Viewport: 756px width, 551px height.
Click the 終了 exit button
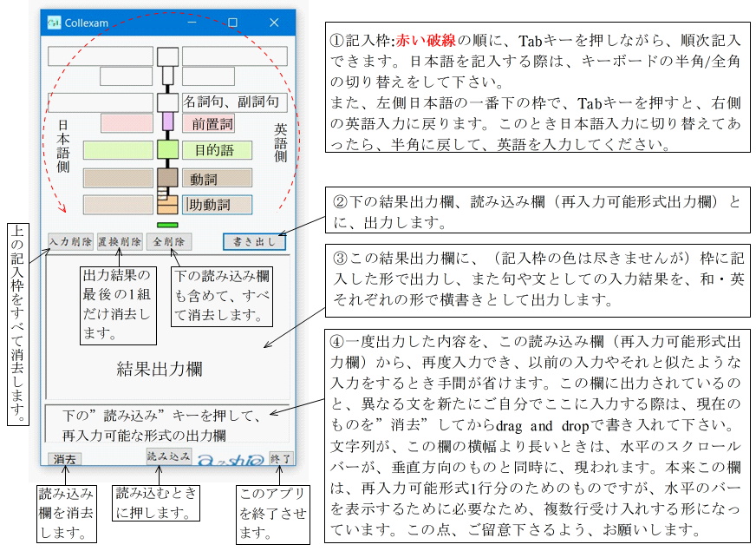click(x=281, y=457)
